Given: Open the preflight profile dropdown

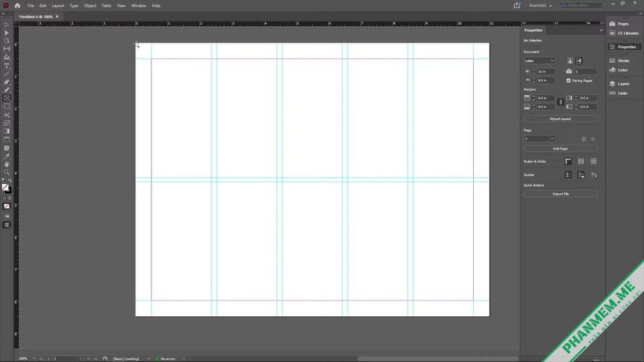Looking at the screenshot, I should click(x=149, y=358).
